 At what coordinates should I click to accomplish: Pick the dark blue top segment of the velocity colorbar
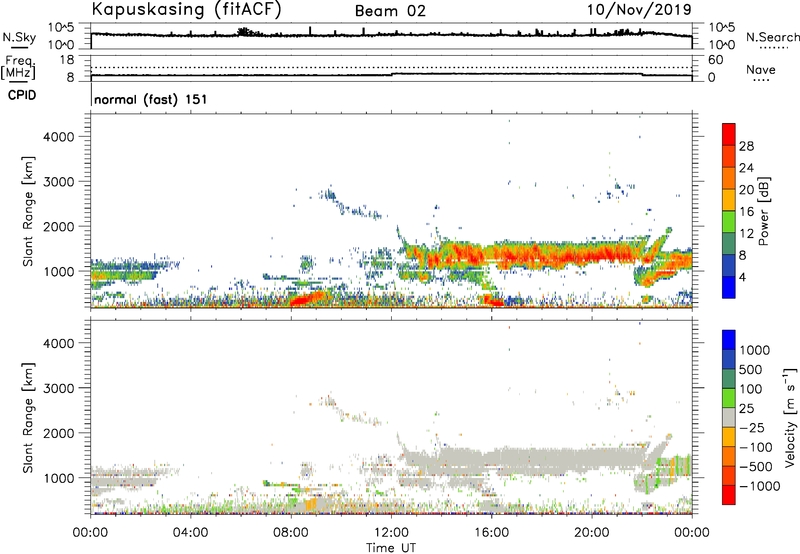pyautogui.click(x=729, y=340)
